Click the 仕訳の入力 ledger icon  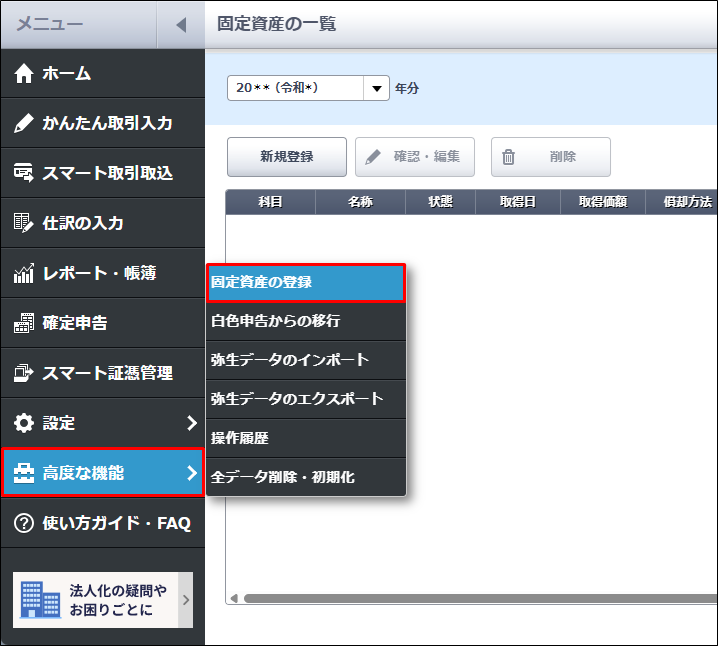pos(24,223)
